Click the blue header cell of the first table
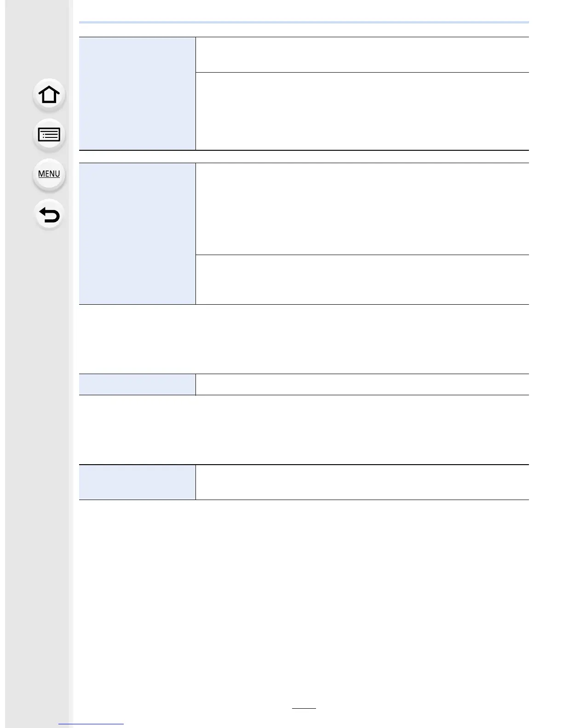 point(137,93)
